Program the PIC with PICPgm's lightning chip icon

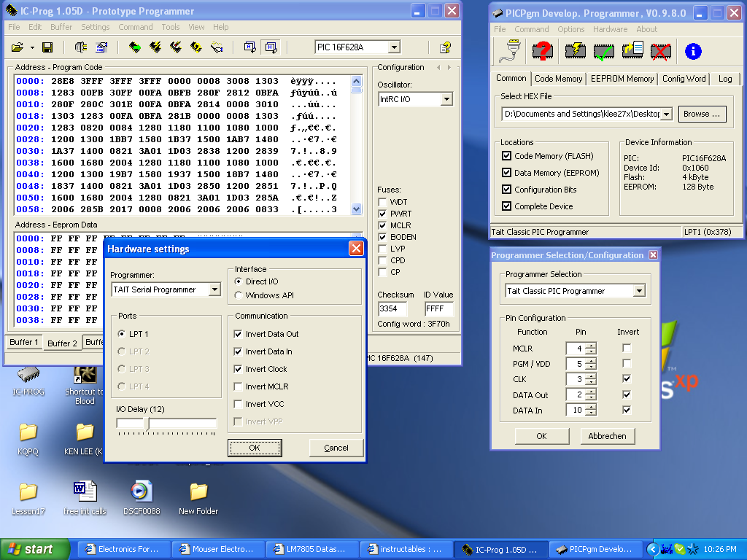pyautogui.click(x=575, y=51)
